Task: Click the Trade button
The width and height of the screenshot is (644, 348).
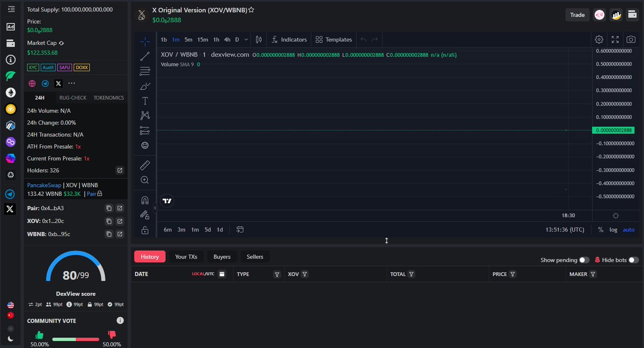Action: click(x=577, y=15)
